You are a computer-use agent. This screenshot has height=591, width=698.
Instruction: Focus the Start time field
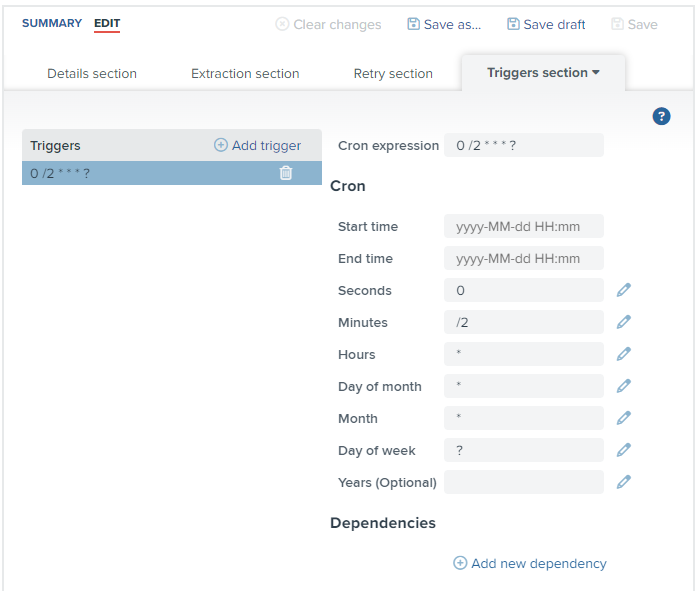click(x=524, y=226)
